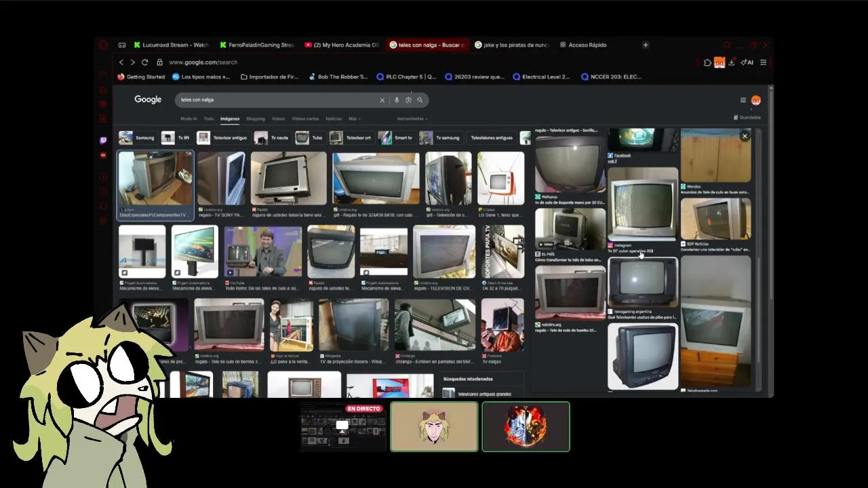868x488 pixels.
Task: Click the Google logo
Action: tap(148, 100)
